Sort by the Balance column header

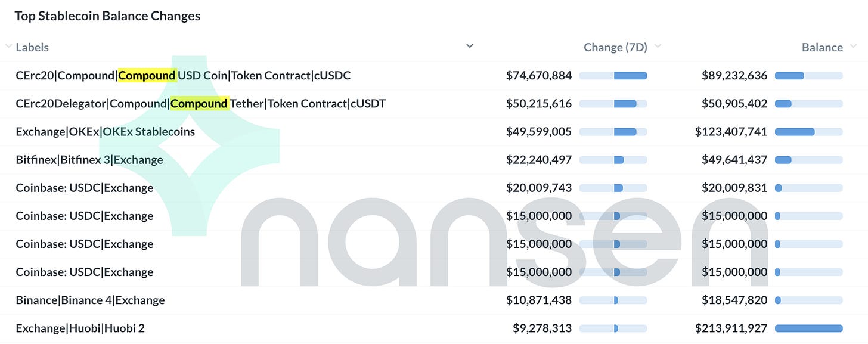pos(822,47)
